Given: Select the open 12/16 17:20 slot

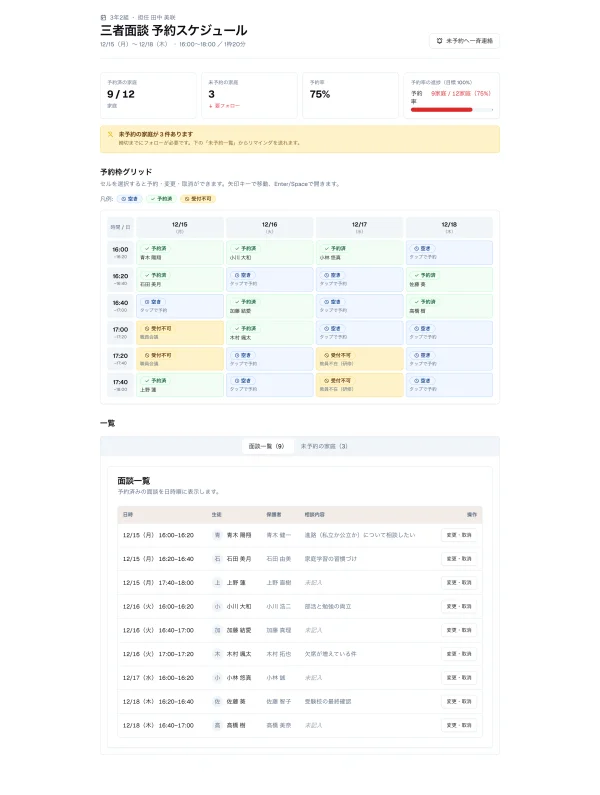Looking at the screenshot, I should point(270,359).
